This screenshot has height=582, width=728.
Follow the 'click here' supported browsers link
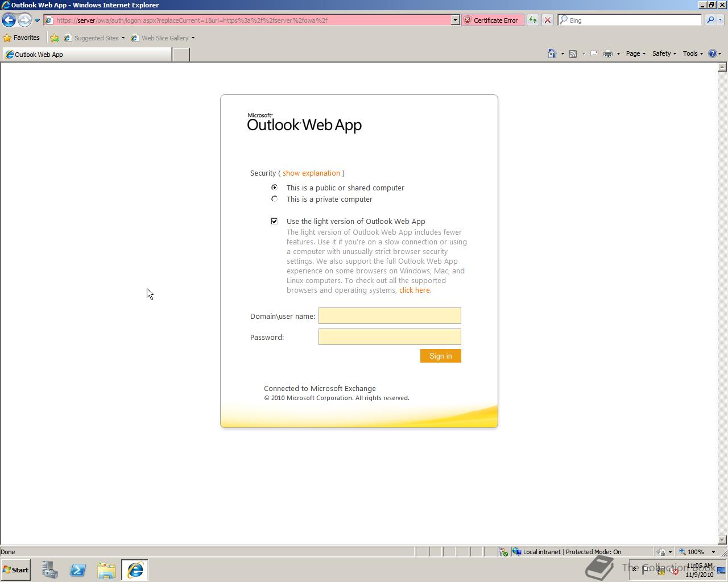point(415,290)
